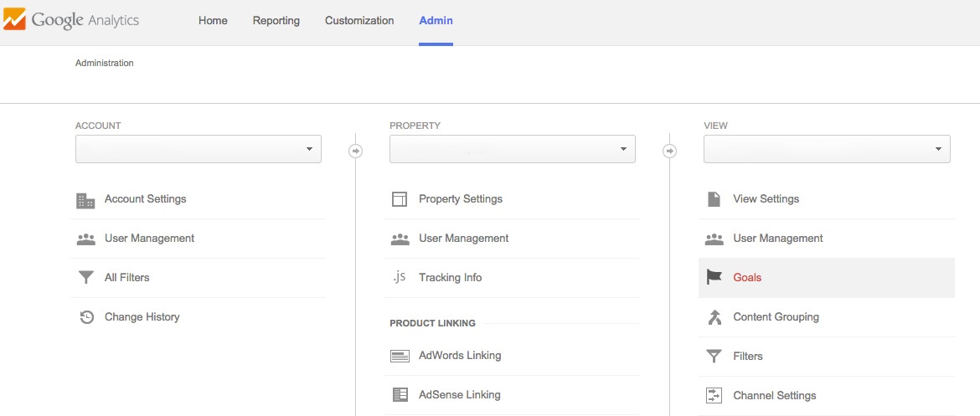Open the Customization tab

coord(359,21)
